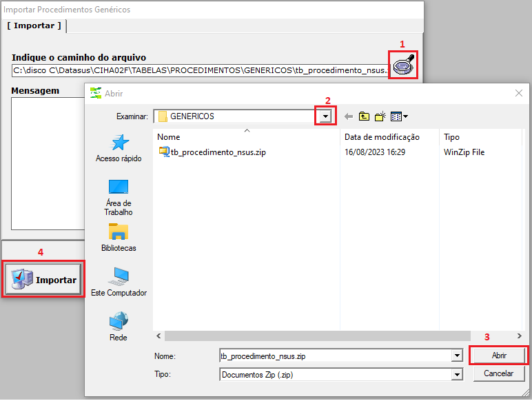Viewport: 532px width, 401px height.
Task: Create a new folder with toolbar icon
Action: pyautogui.click(x=380, y=116)
